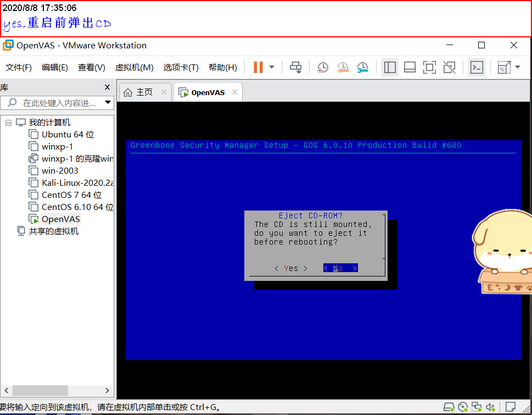Collapse the 我的计算机 tree node
532x415 pixels.
pos(8,123)
